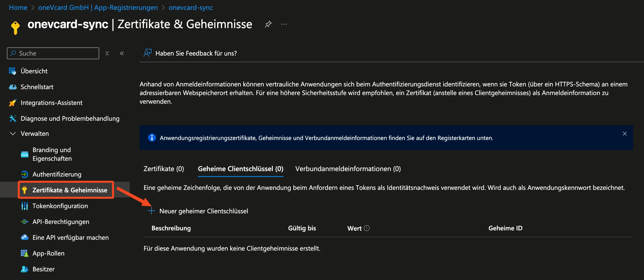Open Schnellstart via its rocket-cloud icon
The width and height of the screenshot is (644, 280).
click(12, 87)
